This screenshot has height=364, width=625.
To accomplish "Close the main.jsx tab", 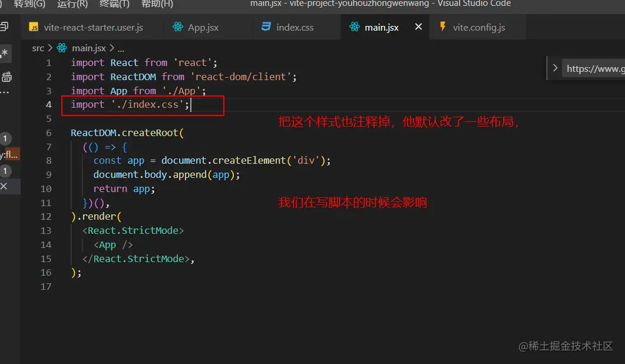I will point(418,27).
